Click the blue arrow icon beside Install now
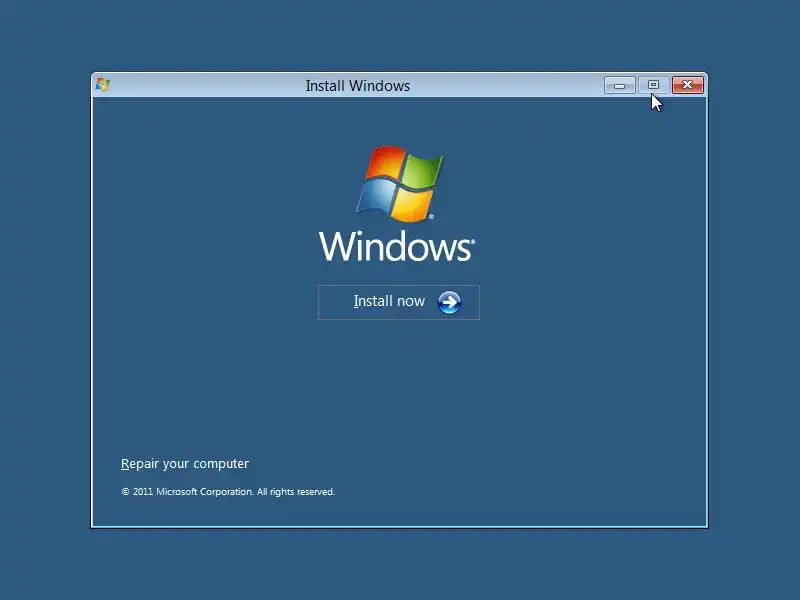The width and height of the screenshot is (800, 600). pos(449,302)
